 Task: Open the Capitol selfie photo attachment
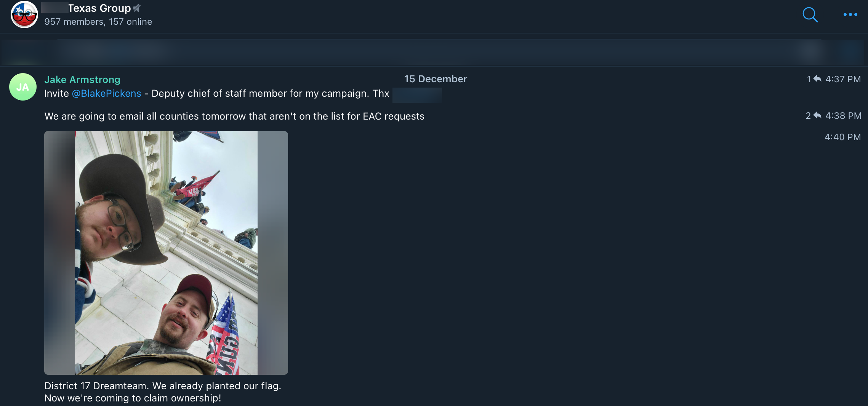(x=166, y=253)
